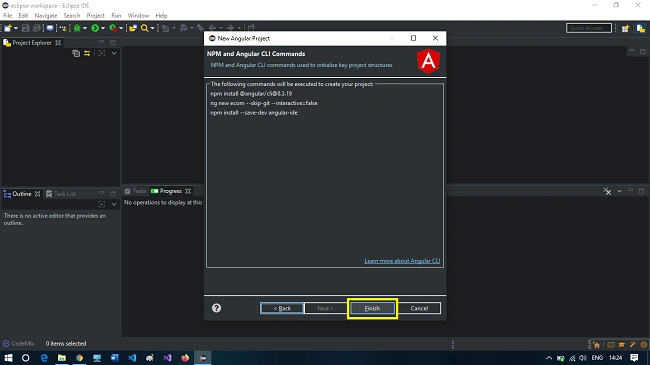Click the Eclipse taskbar icon

pos(203,358)
